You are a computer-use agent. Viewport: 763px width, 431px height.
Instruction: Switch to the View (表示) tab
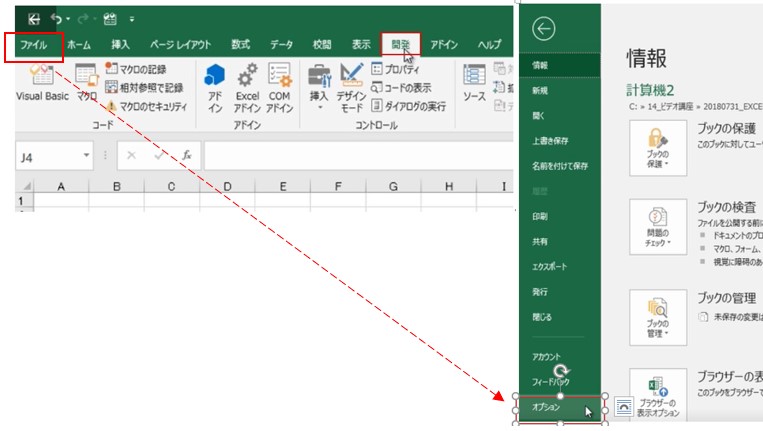361,45
